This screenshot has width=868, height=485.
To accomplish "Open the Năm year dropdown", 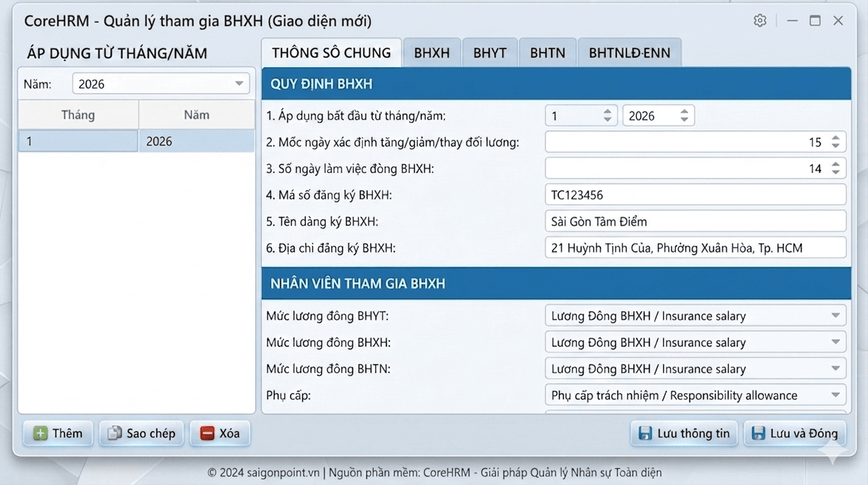I will point(239,83).
